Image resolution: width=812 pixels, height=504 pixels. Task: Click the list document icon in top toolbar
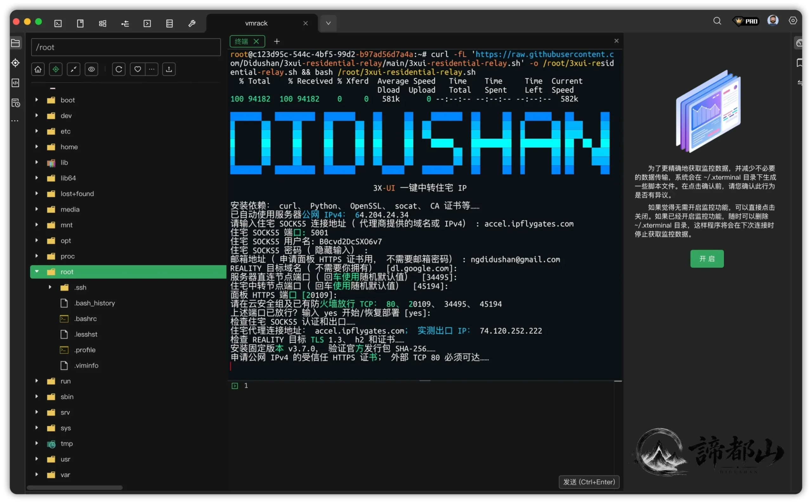pos(170,23)
